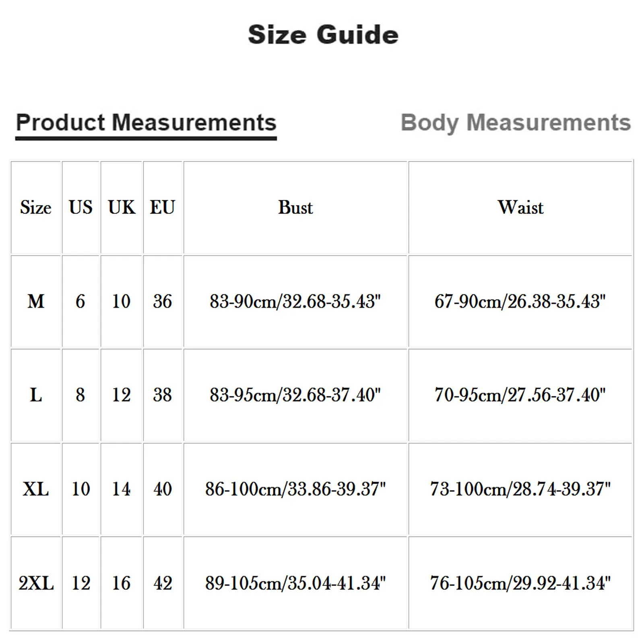The width and height of the screenshot is (644, 644).
Task: Click the 2XL waist value 76-105cm
Action: [520, 583]
